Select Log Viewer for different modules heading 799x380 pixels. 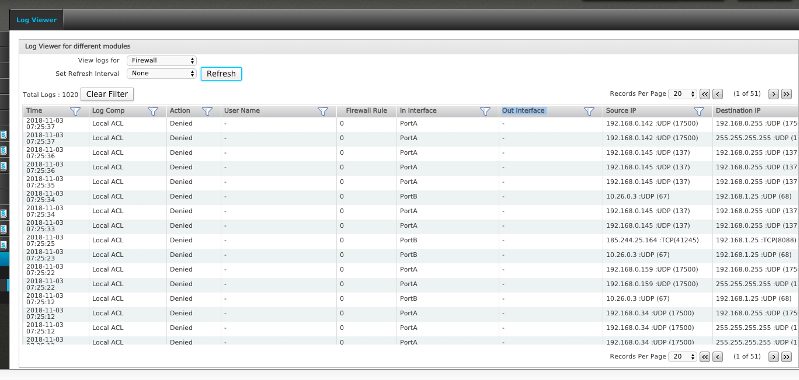[x=77, y=46]
